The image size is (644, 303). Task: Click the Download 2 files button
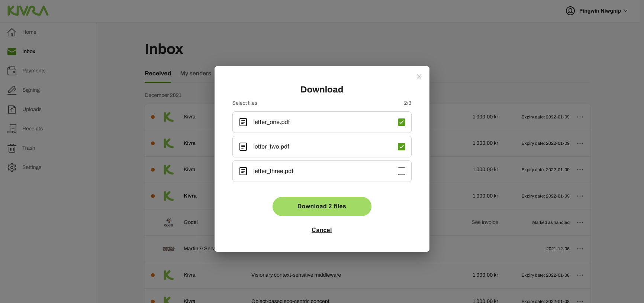pyautogui.click(x=322, y=206)
